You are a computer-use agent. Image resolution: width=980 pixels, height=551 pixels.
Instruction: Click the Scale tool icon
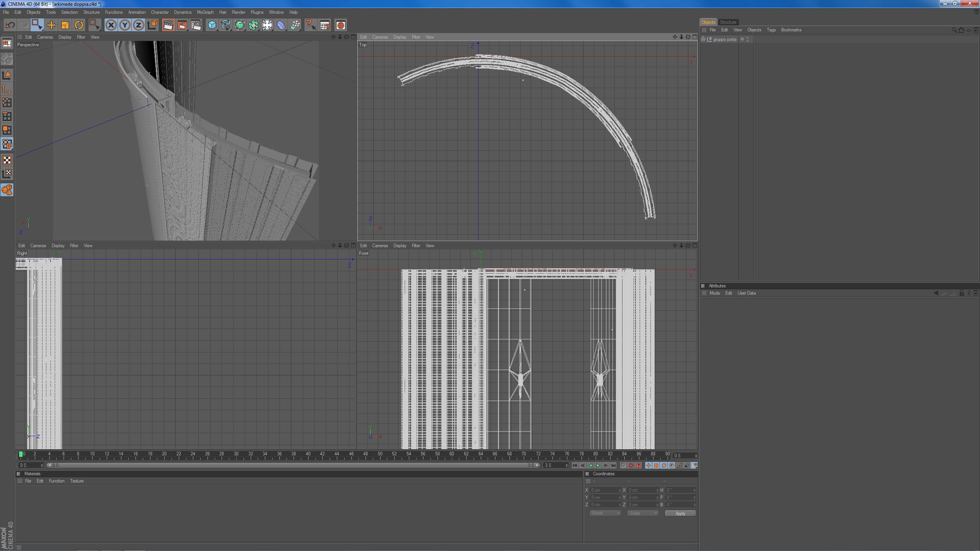click(65, 25)
